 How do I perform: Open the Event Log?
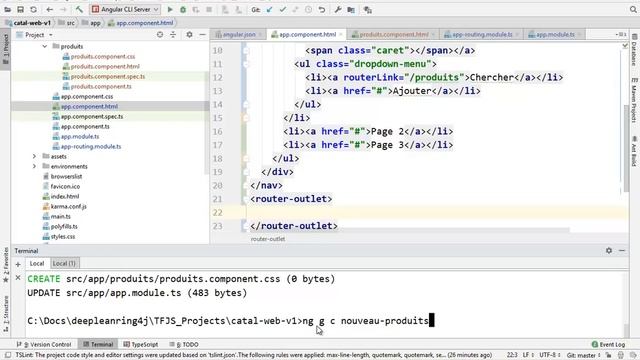(608, 344)
